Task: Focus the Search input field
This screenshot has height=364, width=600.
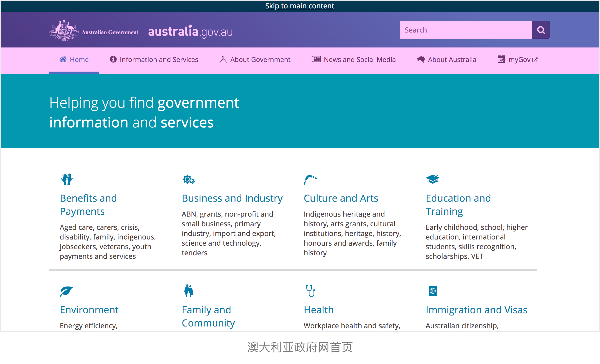Action: [x=466, y=30]
